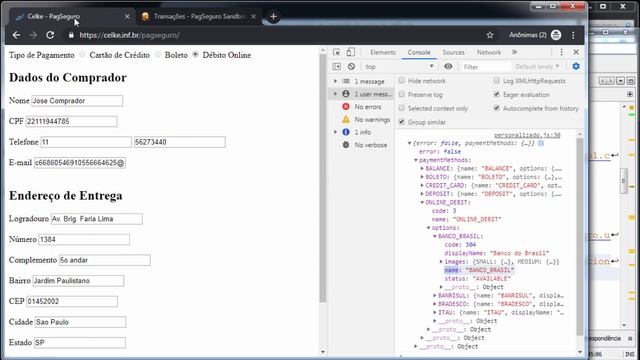
Task: Create live expression with the eye icon
Action: point(448,67)
